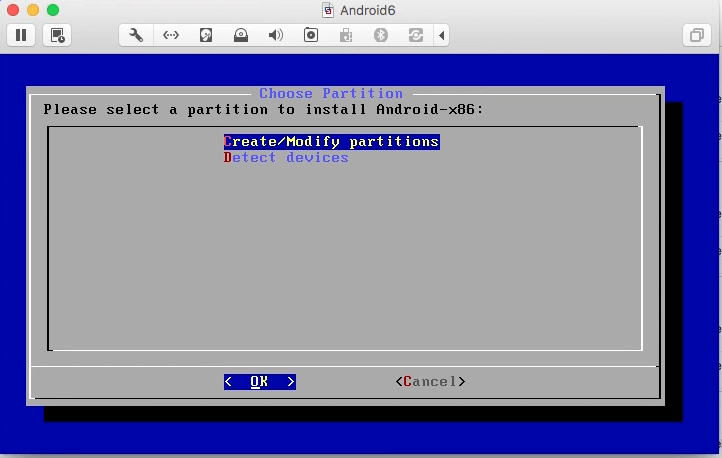The height and width of the screenshot is (458, 722).
Task: Enter Unity/single window view icon
Action: (x=697, y=35)
